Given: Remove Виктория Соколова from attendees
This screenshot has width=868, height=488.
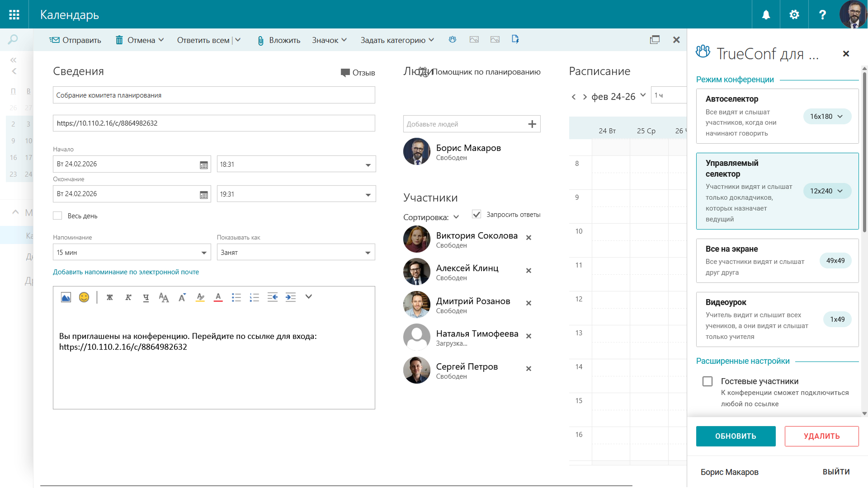Looking at the screenshot, I should click(528, 238).
